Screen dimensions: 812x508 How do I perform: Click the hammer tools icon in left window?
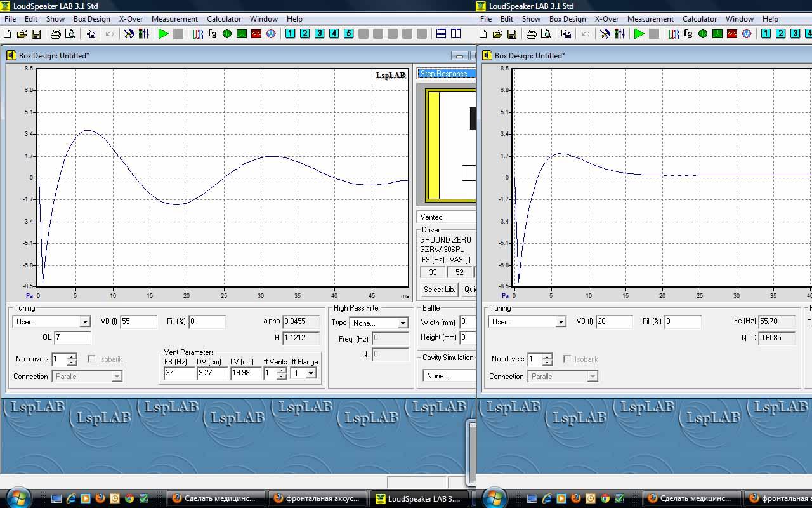(x=129, y=34)
